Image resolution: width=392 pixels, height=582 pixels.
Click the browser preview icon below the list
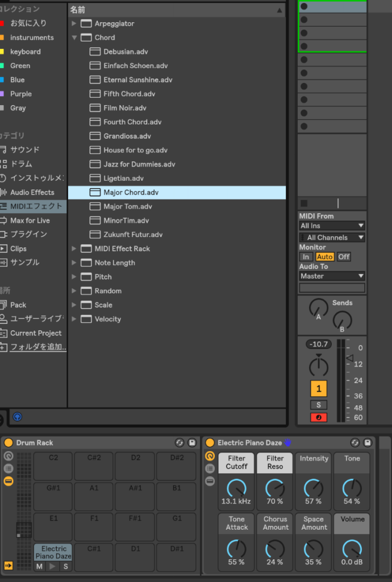pyautogui.click(x=17, y=417)
